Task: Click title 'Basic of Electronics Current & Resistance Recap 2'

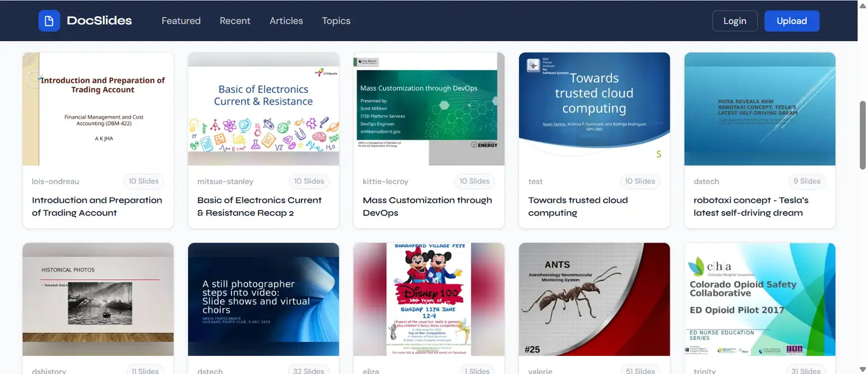Action: [260, 206]
